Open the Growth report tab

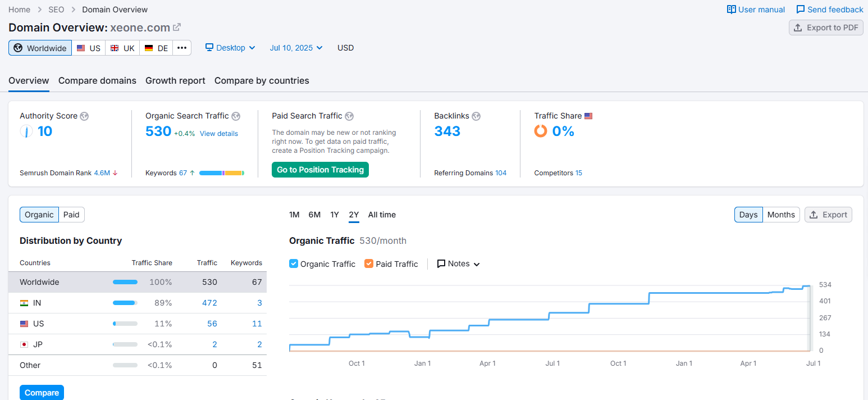click(x=175, y=80)
